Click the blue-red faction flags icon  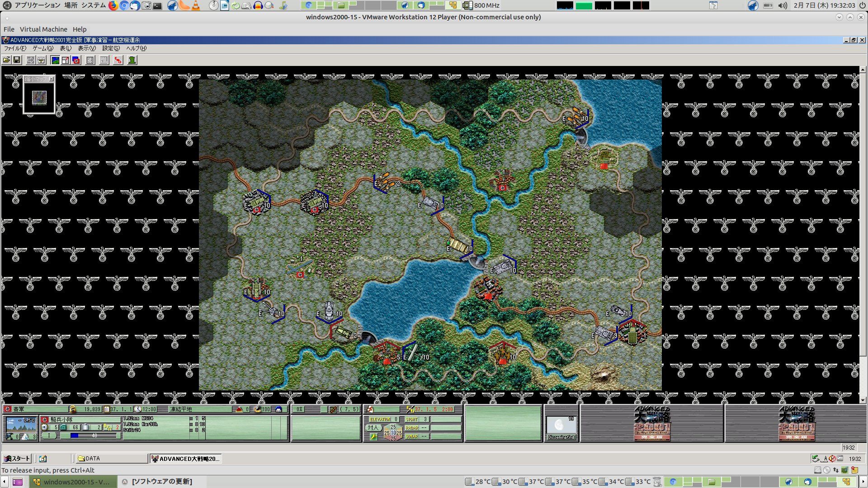[76, 60]
